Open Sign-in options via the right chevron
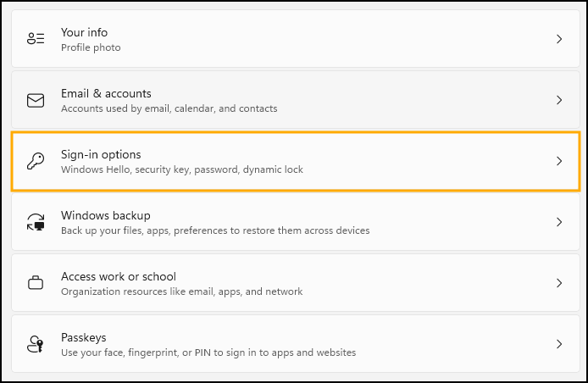This screenshot has height=383, width=588. pyautogui.click(x=558, y=161)
